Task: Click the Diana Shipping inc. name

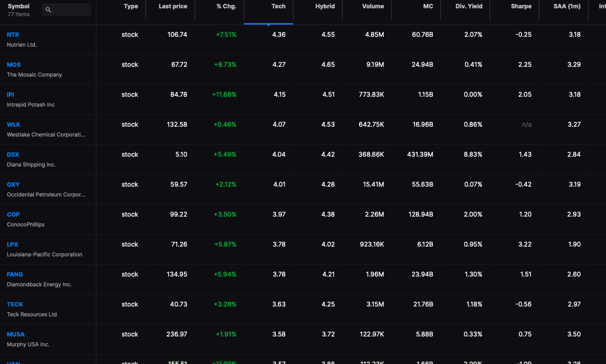Action: tap(31, 165)
